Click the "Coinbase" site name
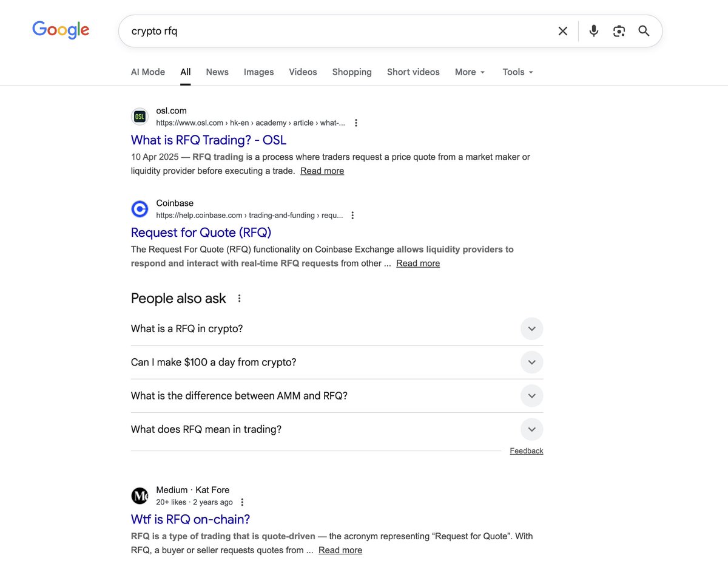This screenshot has width=728, height=575. tap(175, 203)
